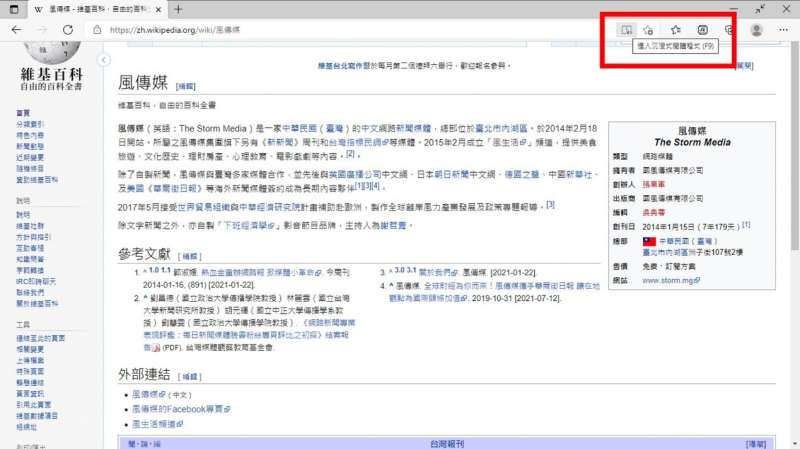Open the user profile avatar

pos(757,30)
